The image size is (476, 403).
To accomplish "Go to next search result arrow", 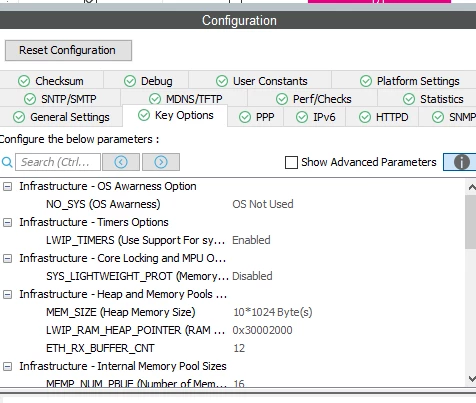I will coord(161,162).
